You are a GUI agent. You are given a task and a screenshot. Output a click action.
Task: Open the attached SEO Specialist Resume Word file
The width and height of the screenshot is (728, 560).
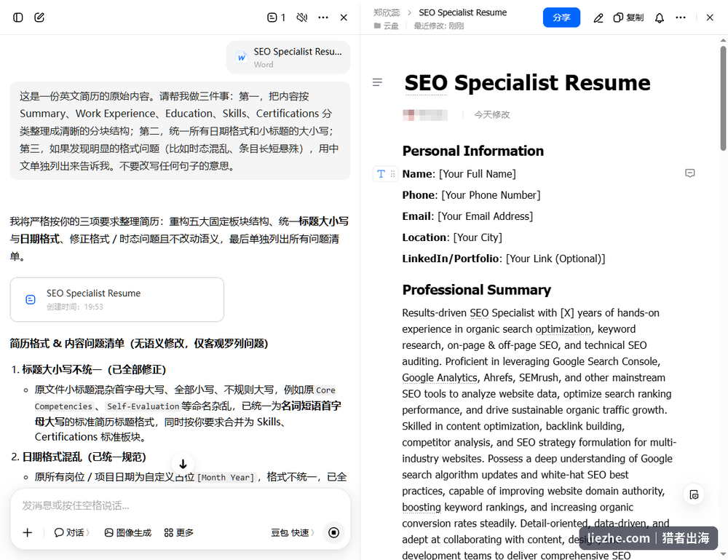[x=288, y=58]
